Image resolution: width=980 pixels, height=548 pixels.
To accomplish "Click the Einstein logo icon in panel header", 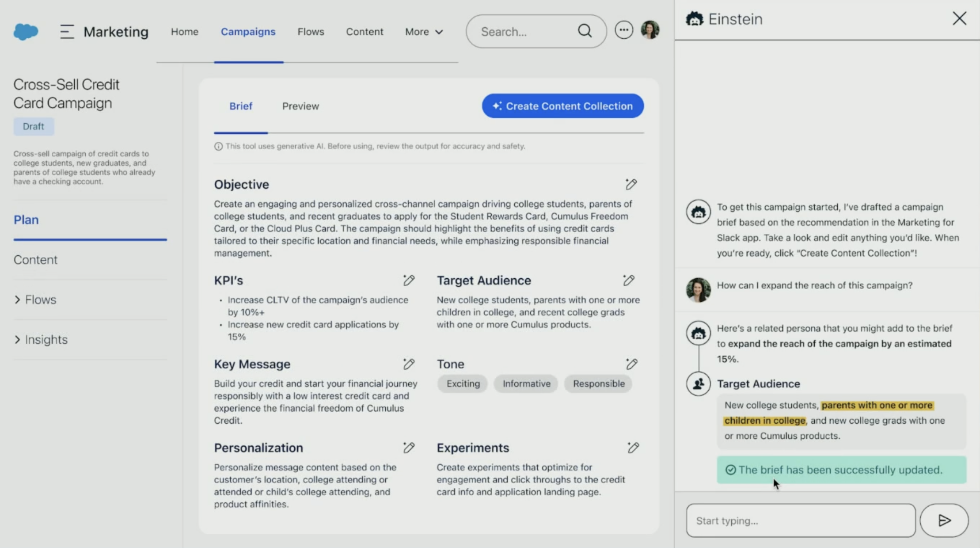I will [x=694, y=19].
